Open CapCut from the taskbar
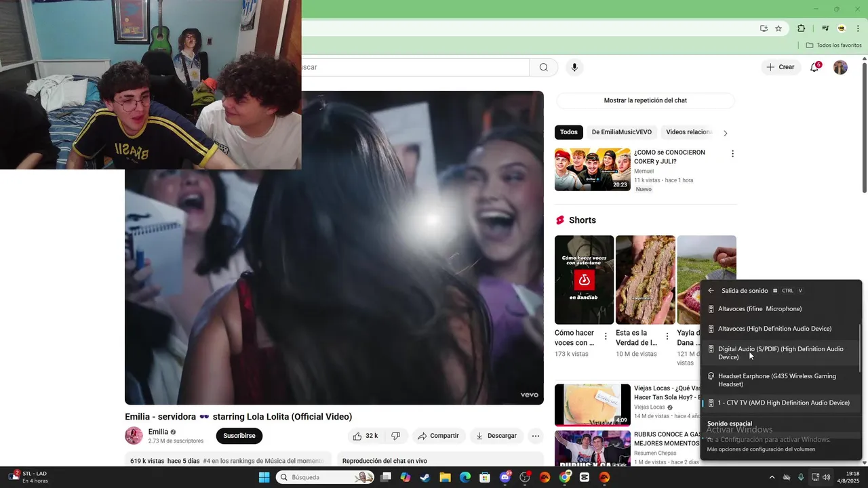Viewport: 868px width, 488px height. pyautogui.click(x=585, y=477)
